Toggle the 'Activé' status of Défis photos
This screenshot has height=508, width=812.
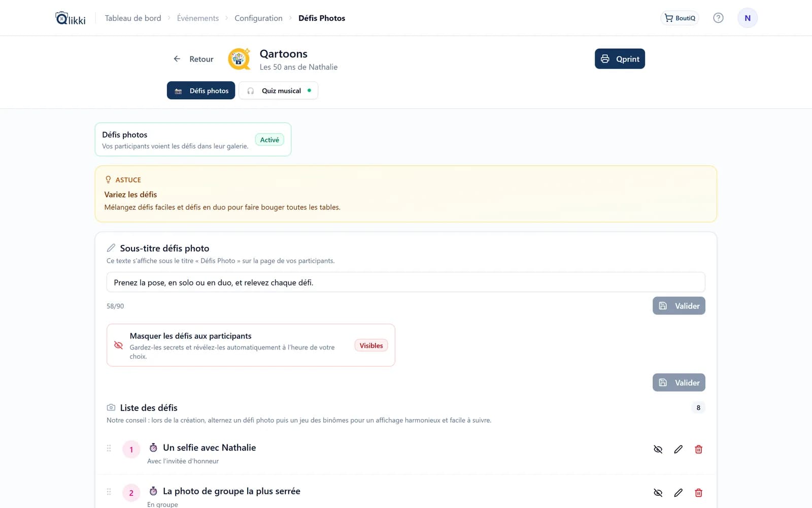pos(269,140)
